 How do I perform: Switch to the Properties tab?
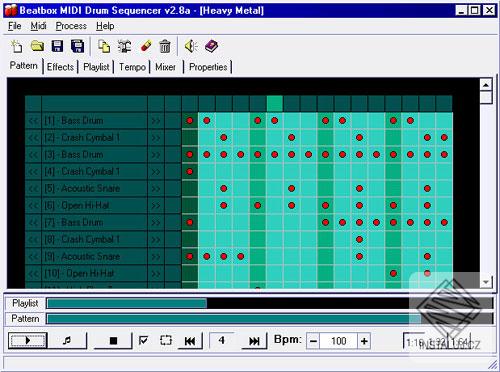pyautogui.click(x=208, y=67)
